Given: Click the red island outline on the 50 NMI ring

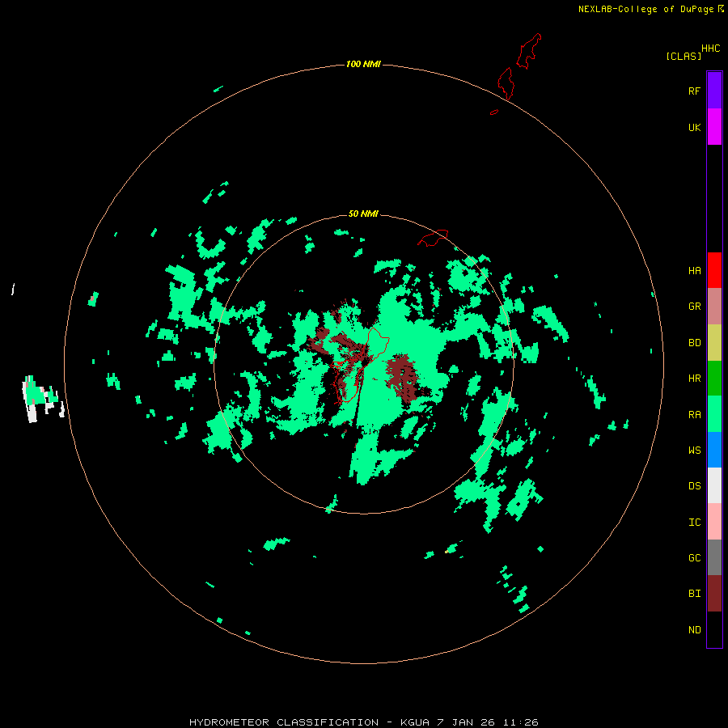Looking at the screenshot, I should 434,238.
